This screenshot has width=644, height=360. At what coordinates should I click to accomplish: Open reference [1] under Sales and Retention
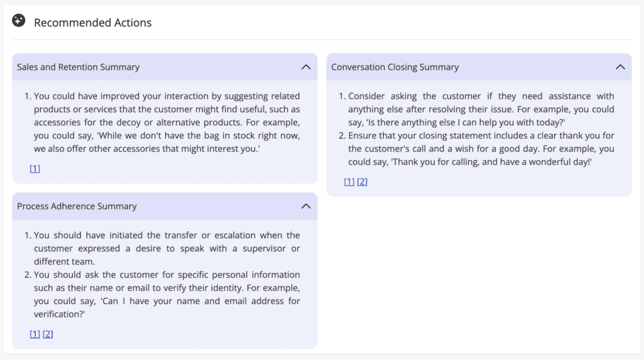[35, 168]
